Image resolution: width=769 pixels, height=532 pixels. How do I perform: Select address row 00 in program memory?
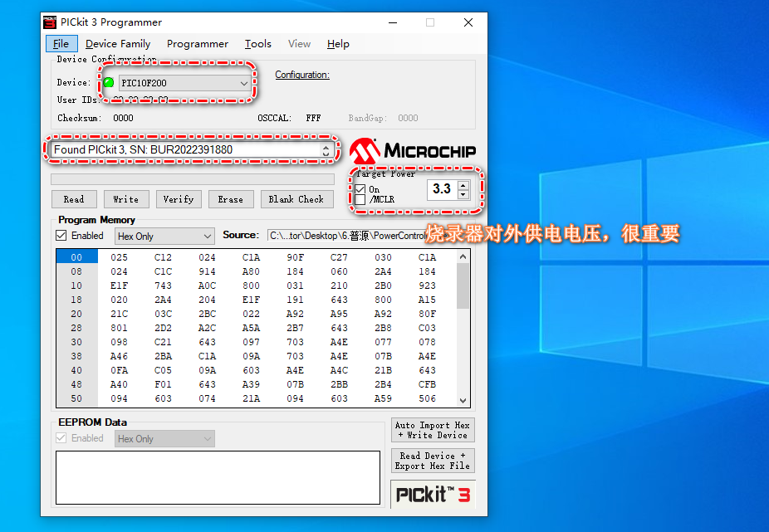pyautogui.click(x=76, y=257)
